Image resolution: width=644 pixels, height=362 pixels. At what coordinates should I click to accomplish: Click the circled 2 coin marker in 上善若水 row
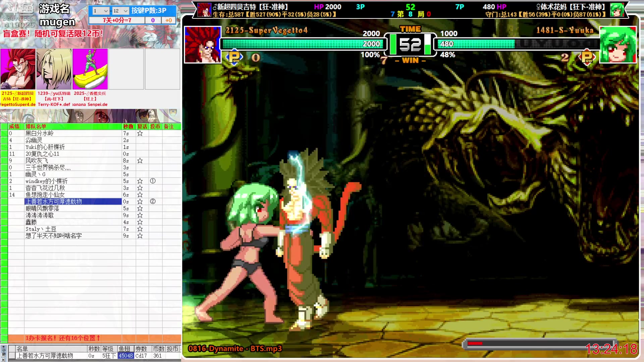[153, 201]
